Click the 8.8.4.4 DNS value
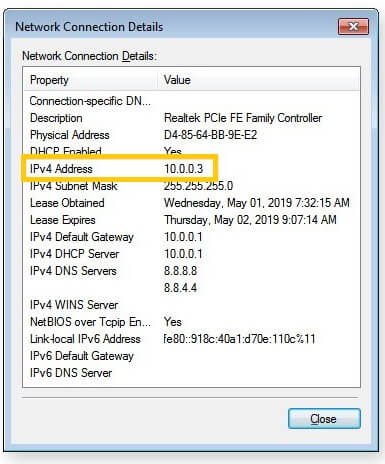This screenshot has height=464, width=385. tap(180, 288)
